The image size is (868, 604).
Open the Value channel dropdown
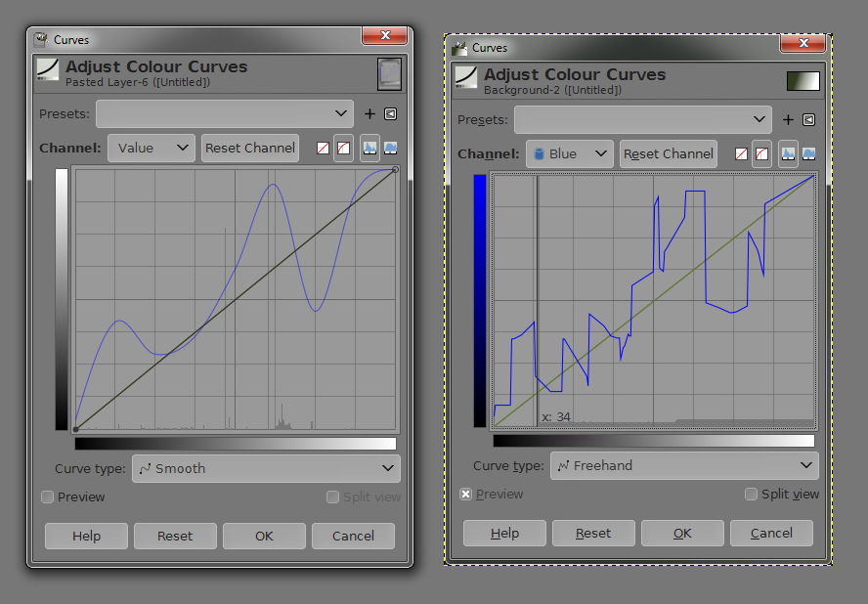152,148
